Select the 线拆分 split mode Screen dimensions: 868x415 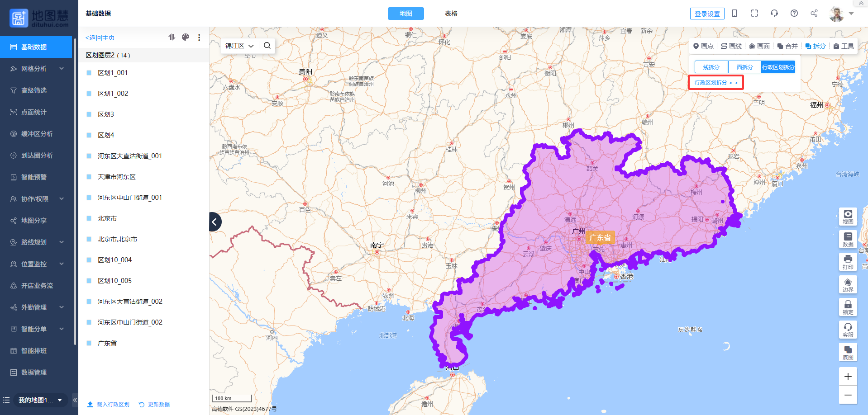pyautogui.click(x=711, y=67)
